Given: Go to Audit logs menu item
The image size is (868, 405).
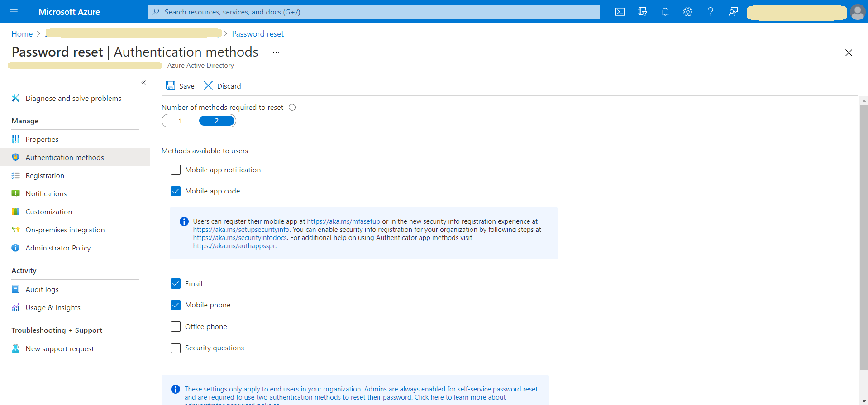Looking at the screenshot, I should pos(42,290).
